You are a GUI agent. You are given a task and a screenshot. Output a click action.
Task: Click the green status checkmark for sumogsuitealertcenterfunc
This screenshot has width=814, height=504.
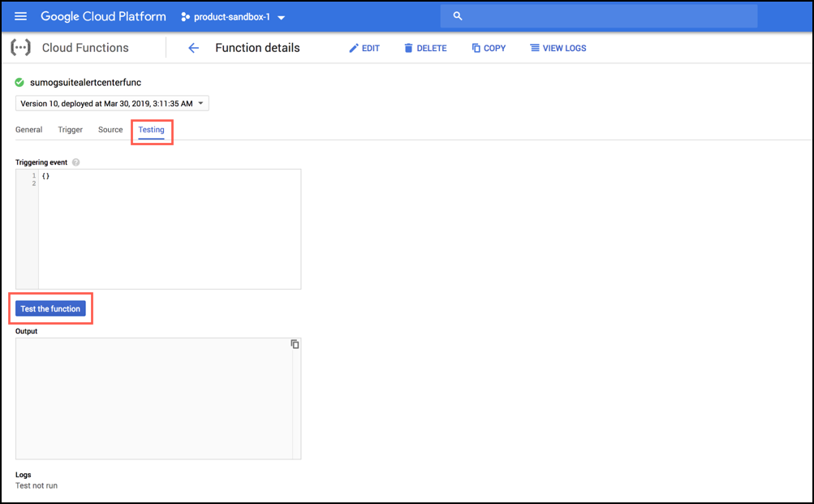point(18,82)
